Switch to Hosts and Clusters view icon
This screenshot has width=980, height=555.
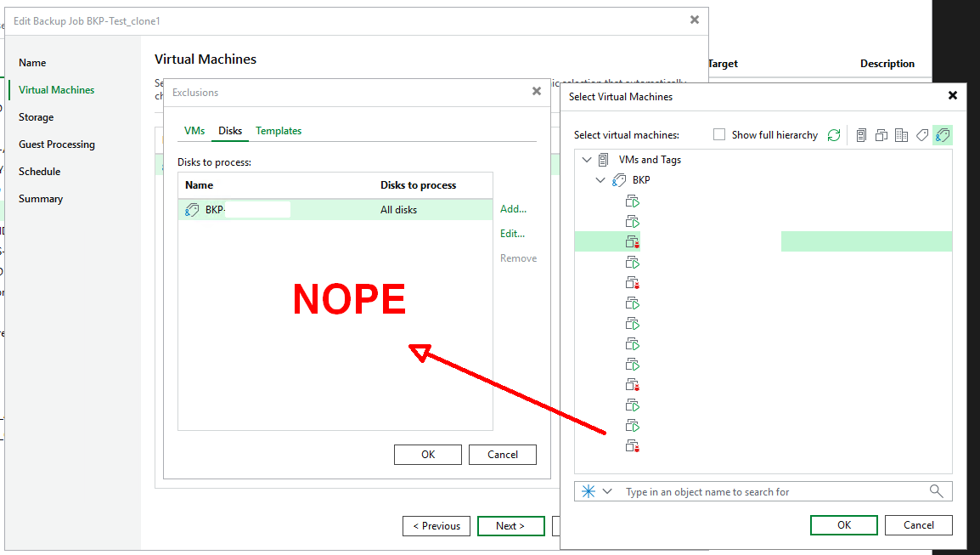[861, 135]
